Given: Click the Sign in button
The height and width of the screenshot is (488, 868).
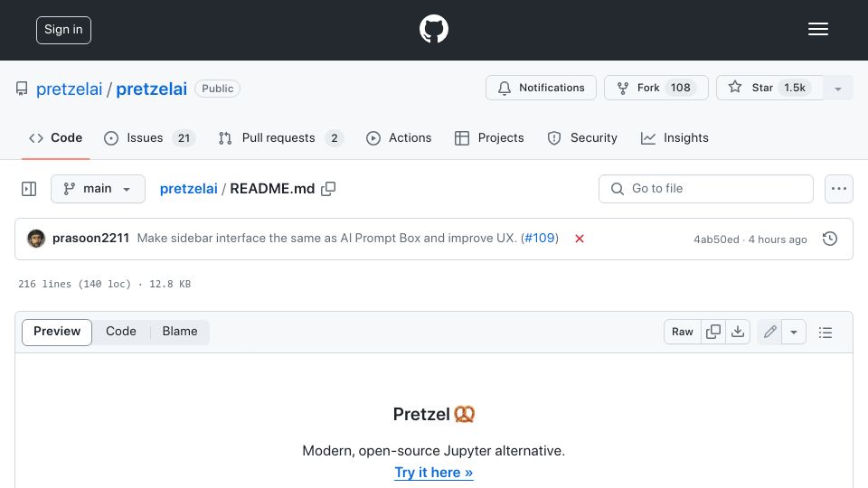Looking at the screenshot, I should tap(63, 30).
